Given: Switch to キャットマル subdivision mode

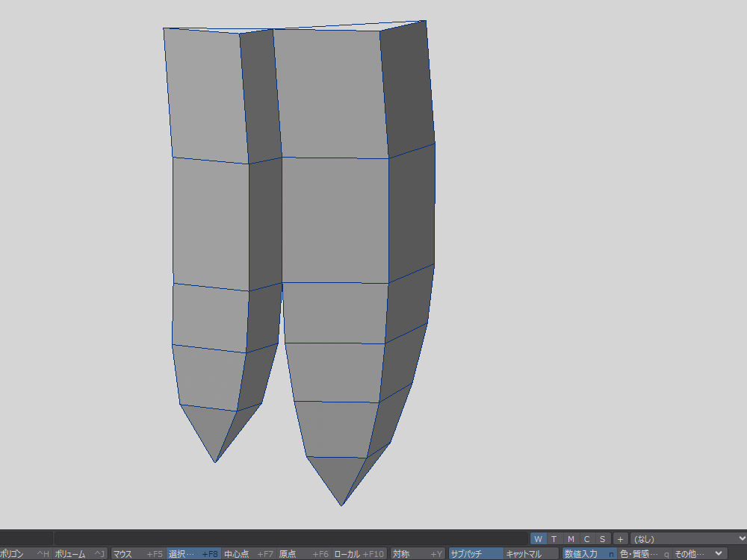Looking at the screenshot, I should click(x=530, y=554).
